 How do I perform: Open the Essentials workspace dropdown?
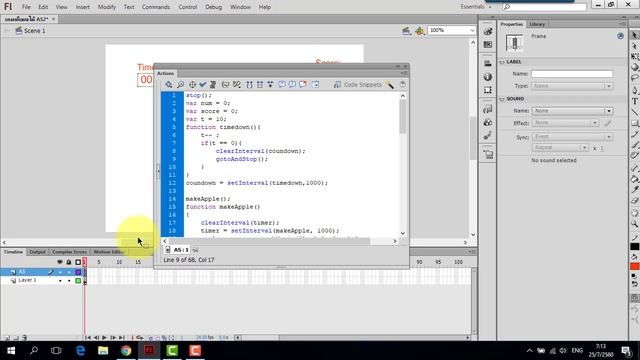[x=476, y=7]
